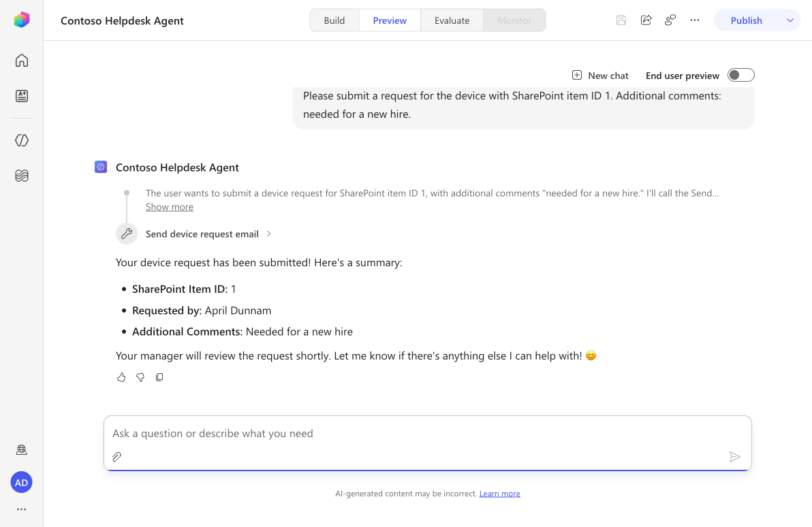Open sidebar more options ellipsis
Viewport: 812px width, 527px height.
click(21, 509)
